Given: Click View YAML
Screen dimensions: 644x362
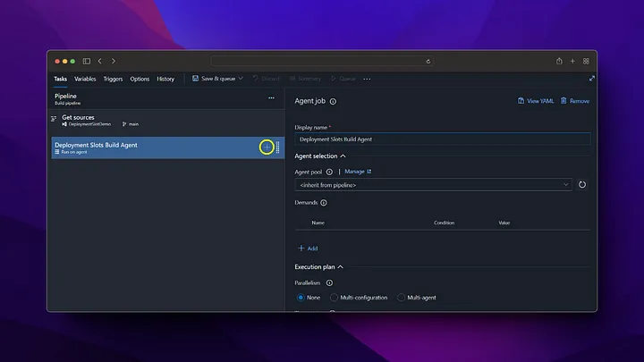Looking at the screenshot, I should pyautogui.click(x=536, y=101).
